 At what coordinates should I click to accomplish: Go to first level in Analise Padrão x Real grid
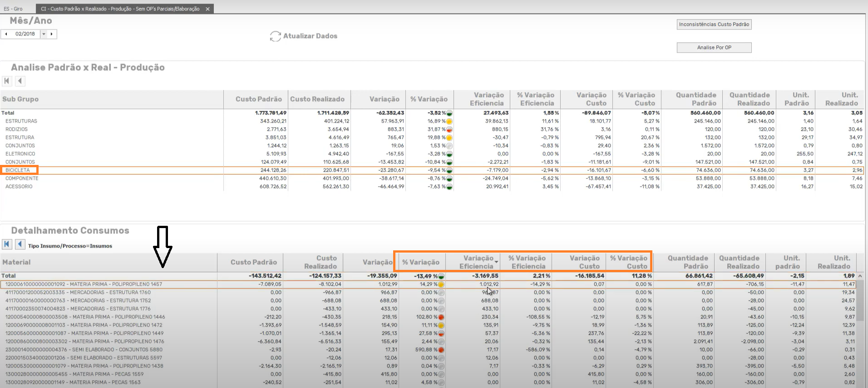point(7,81)
